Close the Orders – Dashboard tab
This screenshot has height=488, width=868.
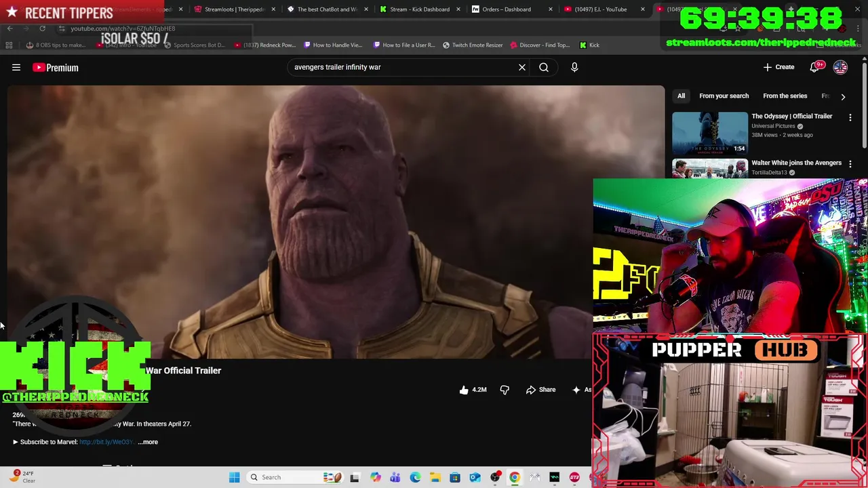point(550,9)
